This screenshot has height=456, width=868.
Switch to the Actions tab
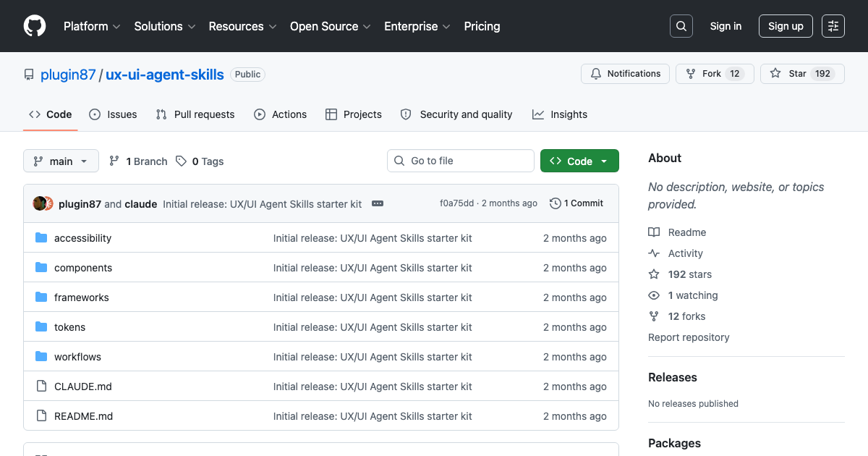(x=281, y=114)
